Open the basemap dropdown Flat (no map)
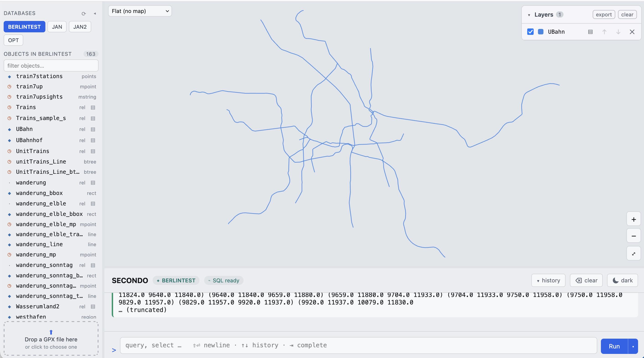The height and width of the screenshot is (358, 644). click(140, 11)
